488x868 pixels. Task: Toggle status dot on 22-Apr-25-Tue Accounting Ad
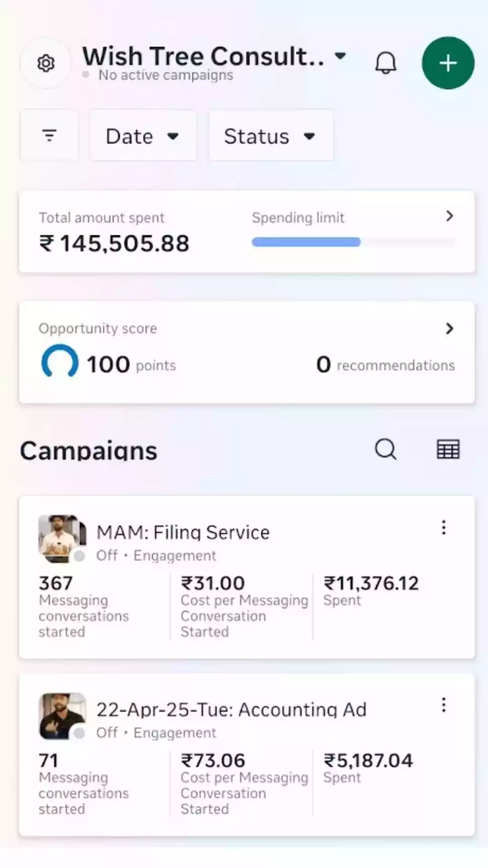click(x=80, y=733)
